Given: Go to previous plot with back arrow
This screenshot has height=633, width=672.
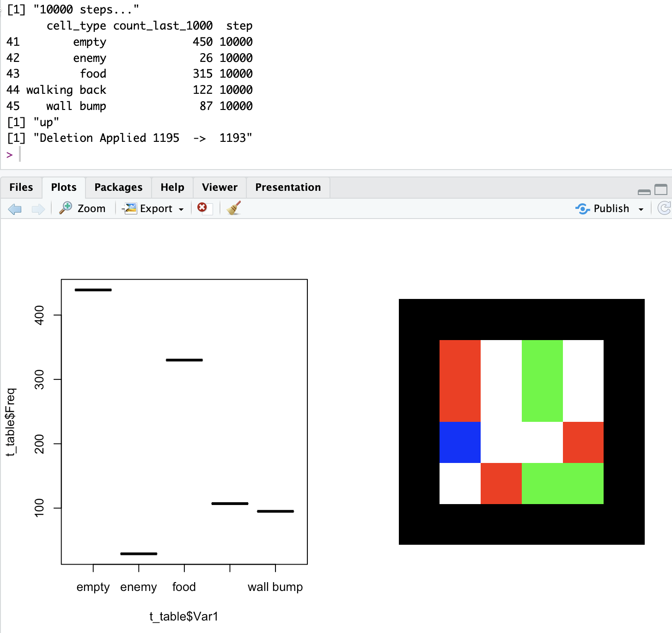Looking at the screenshot, I should (x=15, y=209).
